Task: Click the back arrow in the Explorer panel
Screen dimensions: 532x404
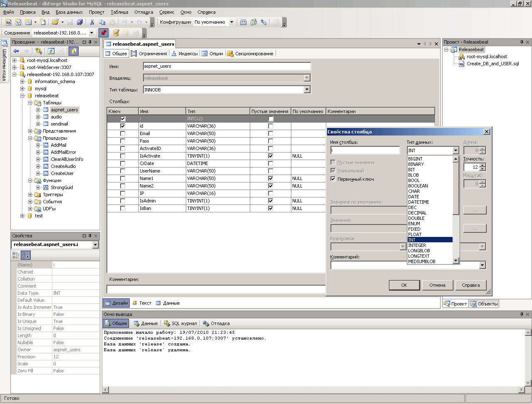Action: coord(16,51)
